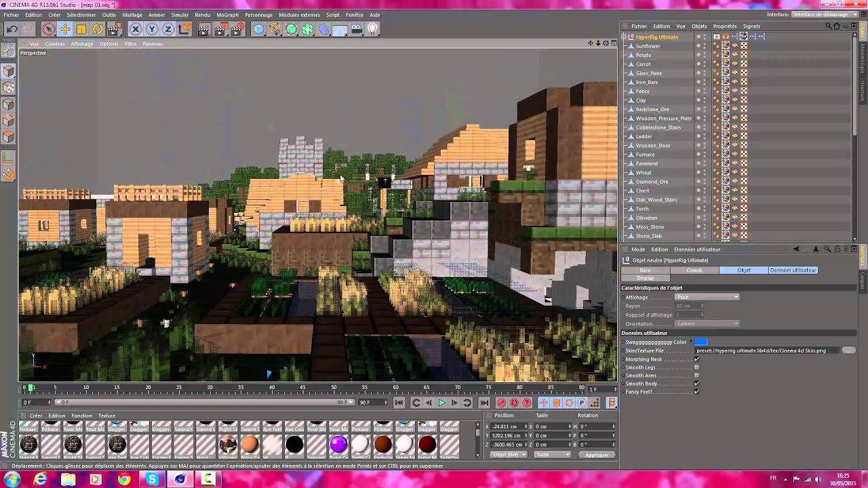Open the Taille size mode dropdown
868x488 pixels.
tap(553, 455)
